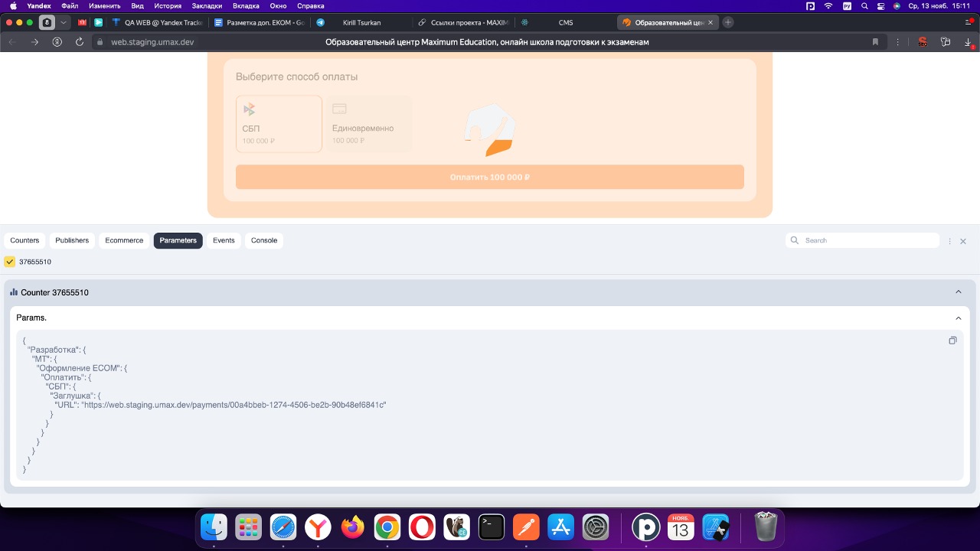Close the debugger panel with X
The image size is (980, 551).
pos(963,241)
